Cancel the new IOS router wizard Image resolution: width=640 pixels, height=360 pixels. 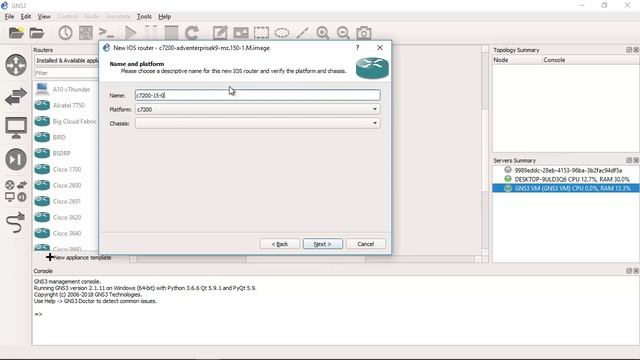point(366,244)
